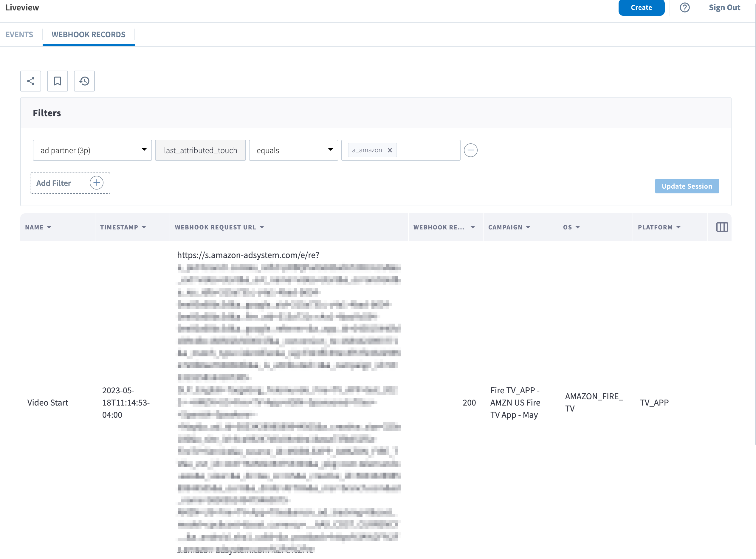Viewport: 756px width, 559px height.
Task: Click the Update Session button
Action: (x=686, y=186)
